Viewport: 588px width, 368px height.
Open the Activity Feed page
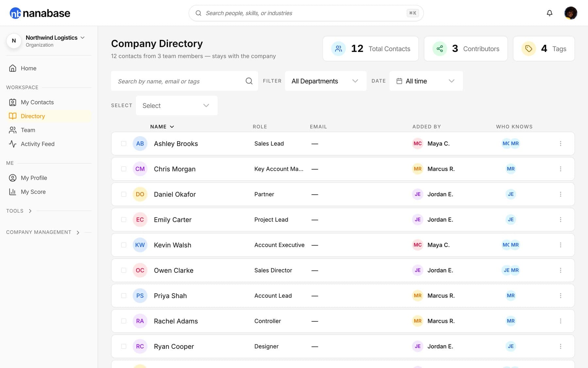[x=49, y=144]
